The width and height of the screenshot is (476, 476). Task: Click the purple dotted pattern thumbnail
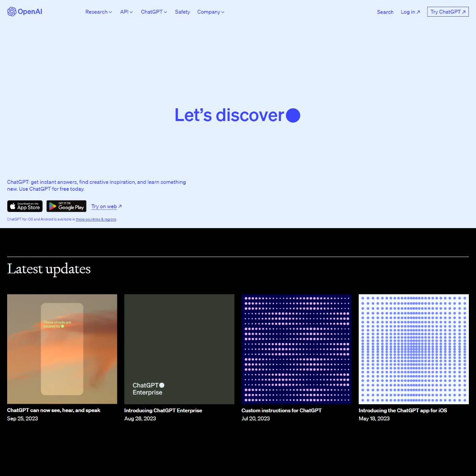(x=296, y=349)
